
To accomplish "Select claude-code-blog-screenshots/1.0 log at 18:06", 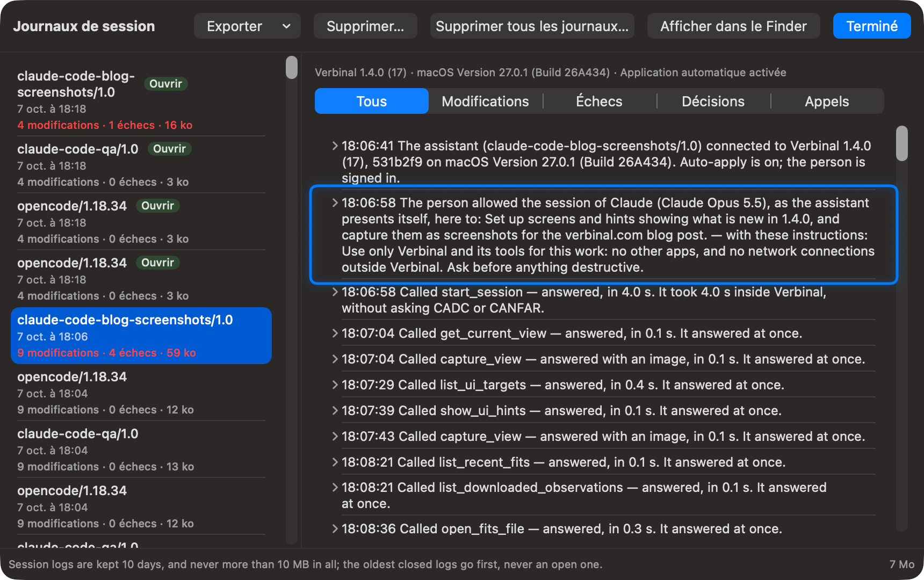I will tap(141, 336).
